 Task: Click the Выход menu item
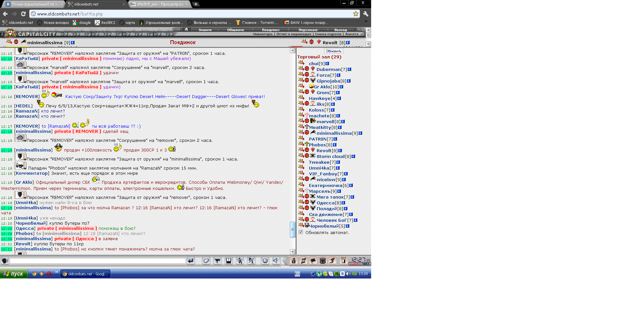coord(341,30)
